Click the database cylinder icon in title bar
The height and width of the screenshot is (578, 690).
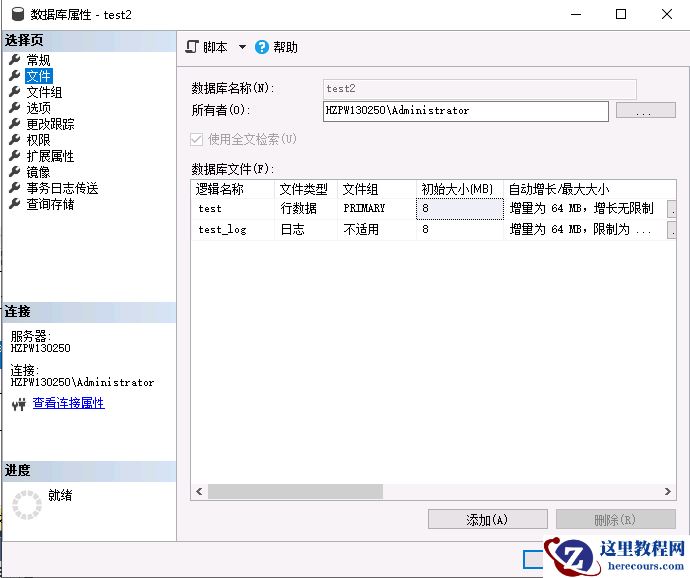[x=18, y=14]
